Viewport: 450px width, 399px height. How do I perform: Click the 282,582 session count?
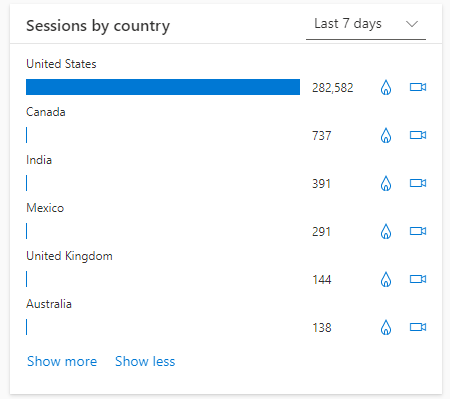point(333,88)
